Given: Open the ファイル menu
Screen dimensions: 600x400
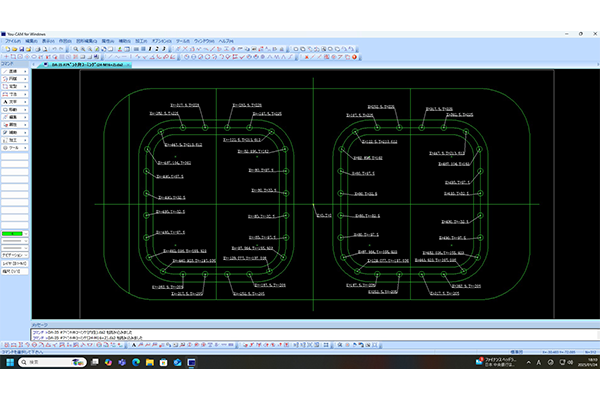Looking at the screenshot, I should tap(12, 41).
